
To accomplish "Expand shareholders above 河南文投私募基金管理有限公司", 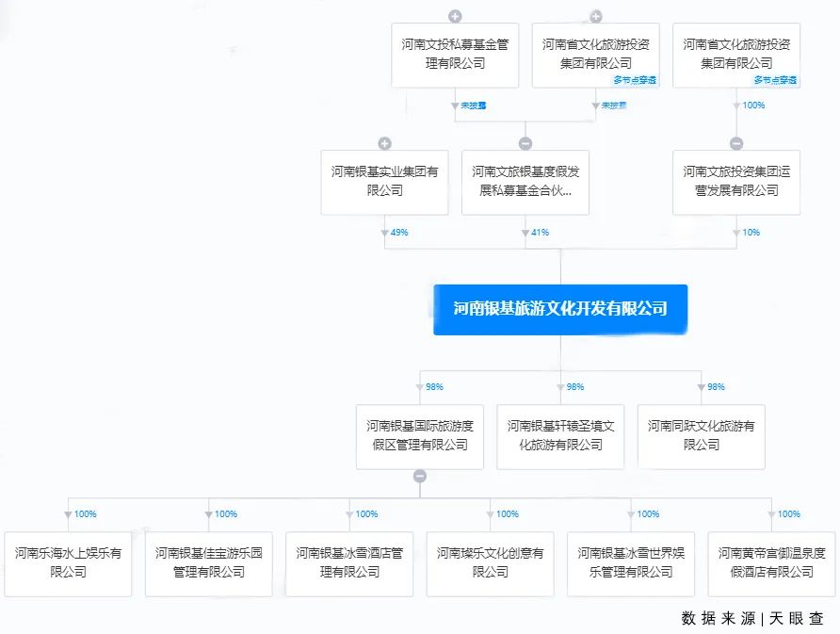I will point(455,17).
